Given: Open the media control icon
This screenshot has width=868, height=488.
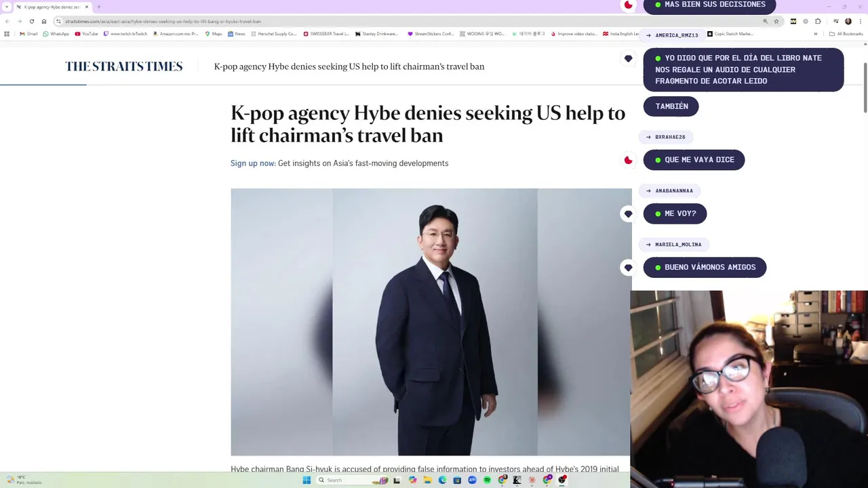Looking at the screenshot, I should tap(835, 21).
